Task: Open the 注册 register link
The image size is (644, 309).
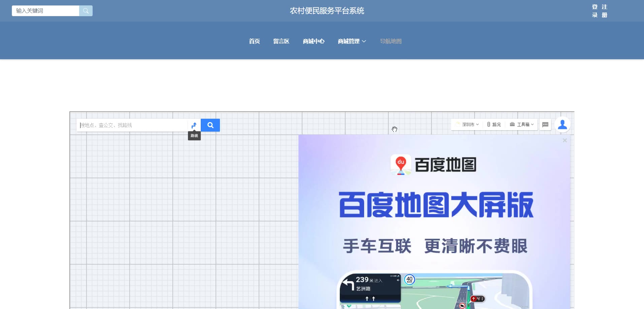Action: tap(605, 11)
